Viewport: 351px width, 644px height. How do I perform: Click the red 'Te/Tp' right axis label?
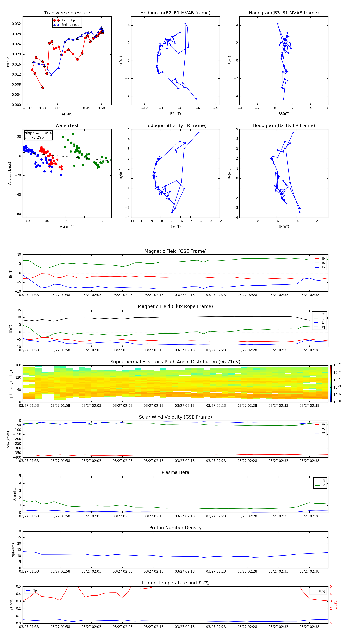click(336, 605)
